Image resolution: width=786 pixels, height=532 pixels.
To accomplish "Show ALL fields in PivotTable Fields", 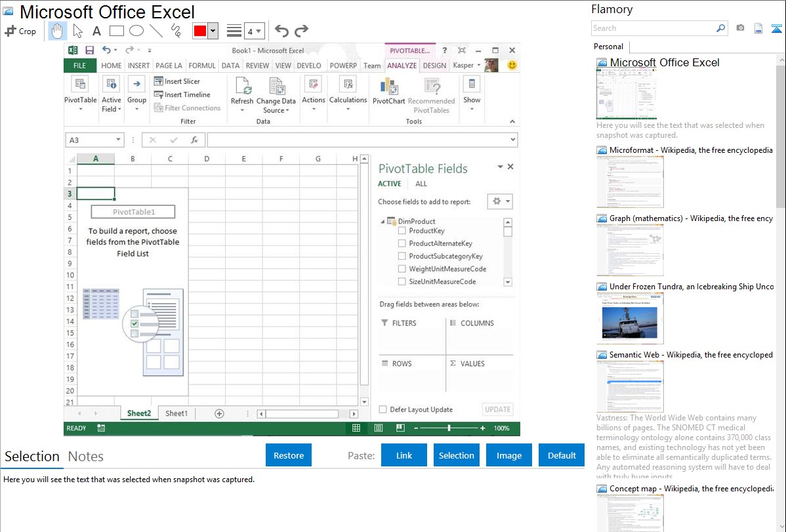I will coord(421,184).
